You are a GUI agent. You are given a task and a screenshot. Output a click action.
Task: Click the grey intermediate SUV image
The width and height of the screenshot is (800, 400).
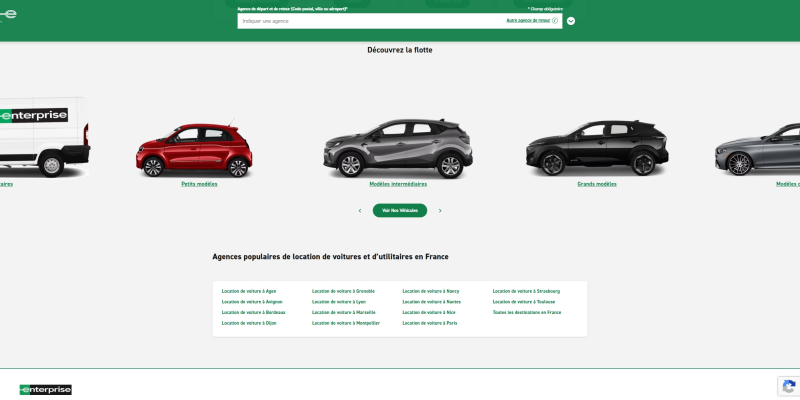[398, 148]
